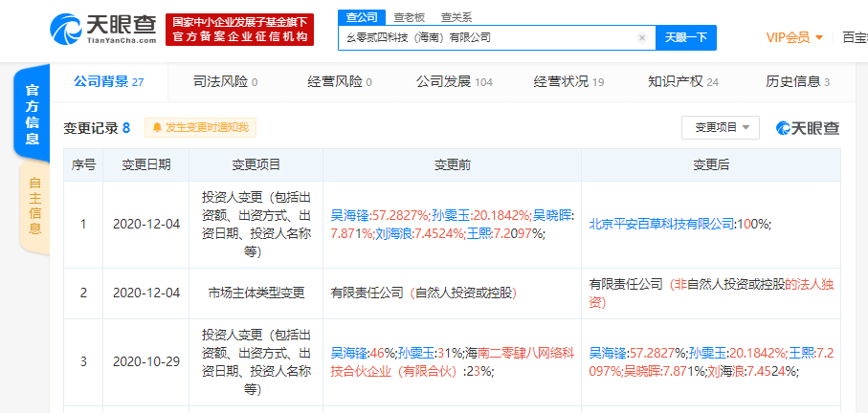
Task: Expand the 变更项目 filter dropdown
Action: 721,127
